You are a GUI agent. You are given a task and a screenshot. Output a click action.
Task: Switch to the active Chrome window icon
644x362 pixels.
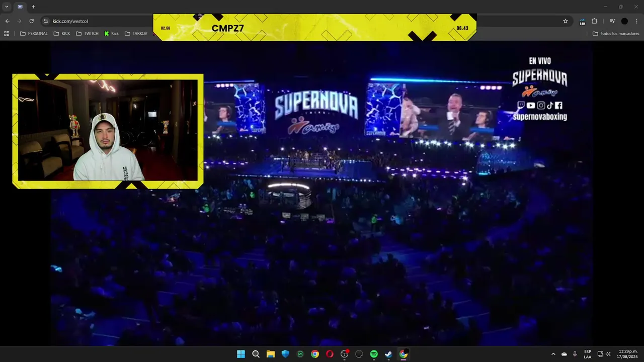coord(404,354)
